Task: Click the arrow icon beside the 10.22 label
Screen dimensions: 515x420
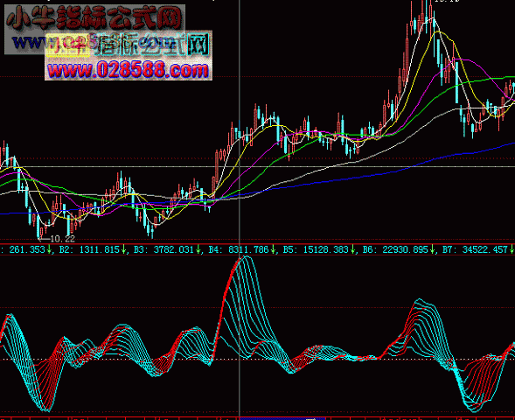Action: [44, 239]
